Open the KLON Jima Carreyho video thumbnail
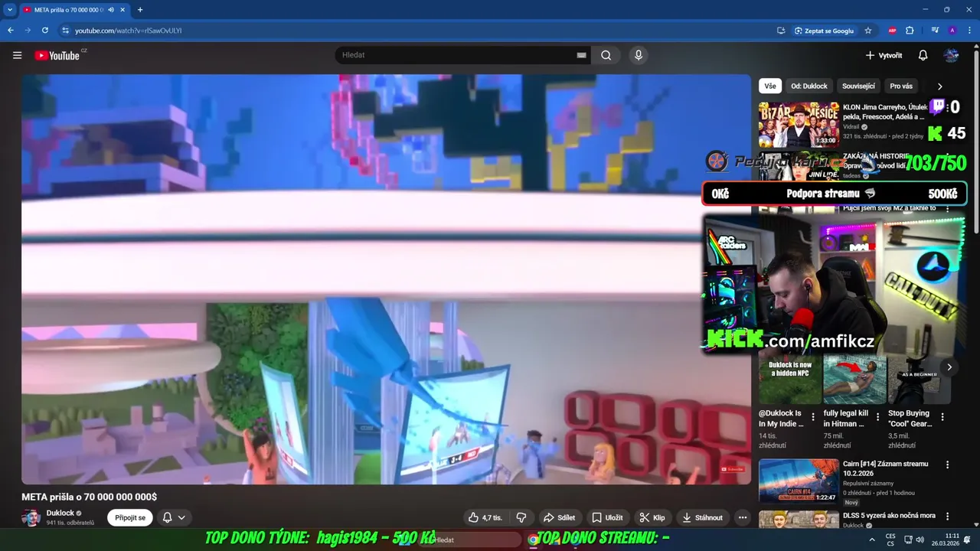980x551 pixels. 799,125
